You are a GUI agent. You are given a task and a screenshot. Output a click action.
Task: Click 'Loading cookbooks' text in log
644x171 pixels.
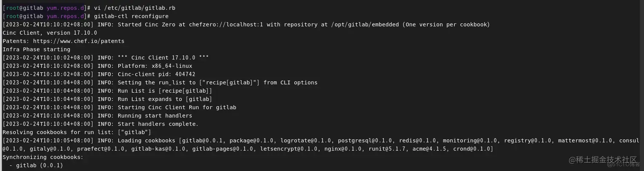(x=147, y=140)
